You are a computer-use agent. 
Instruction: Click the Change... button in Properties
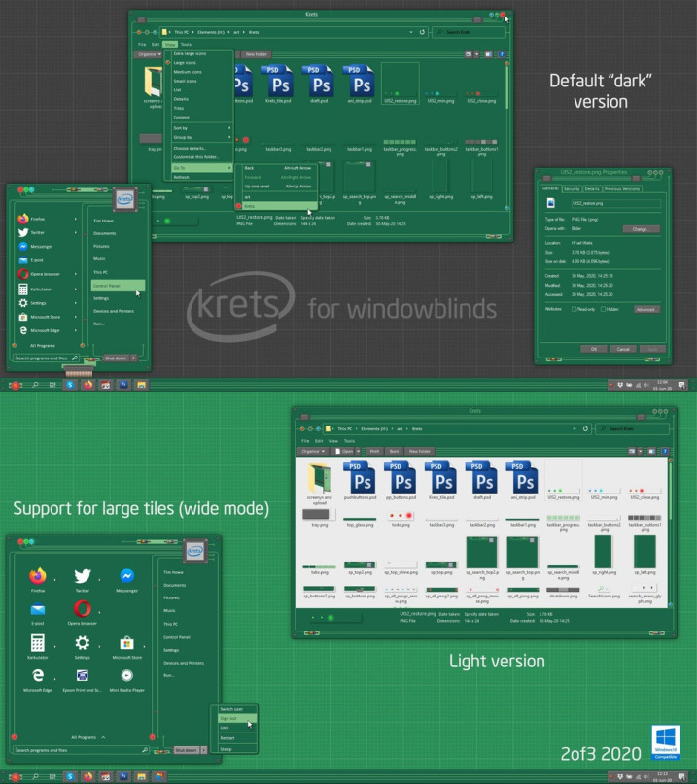[641, 229]
